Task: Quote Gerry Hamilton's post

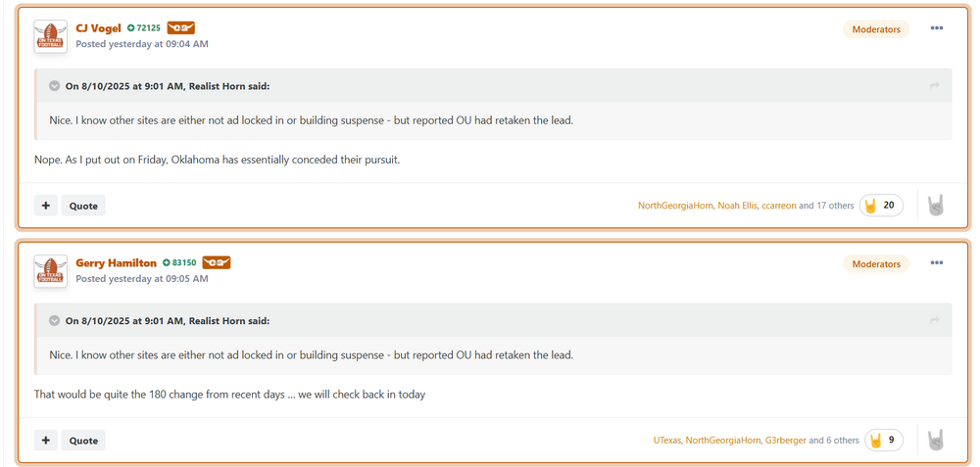Action: pyautogui.click(x=83, y=441)
